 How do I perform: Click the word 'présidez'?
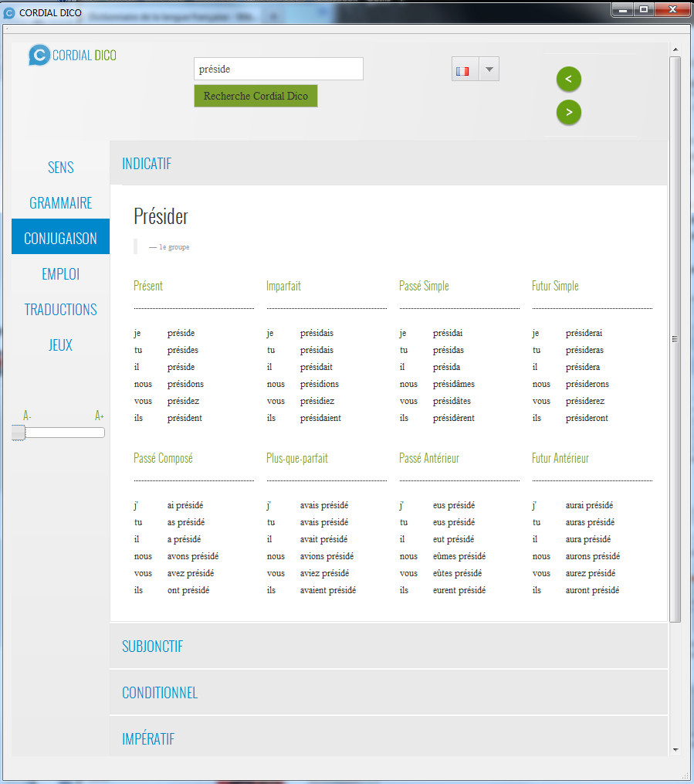point(183,401)
